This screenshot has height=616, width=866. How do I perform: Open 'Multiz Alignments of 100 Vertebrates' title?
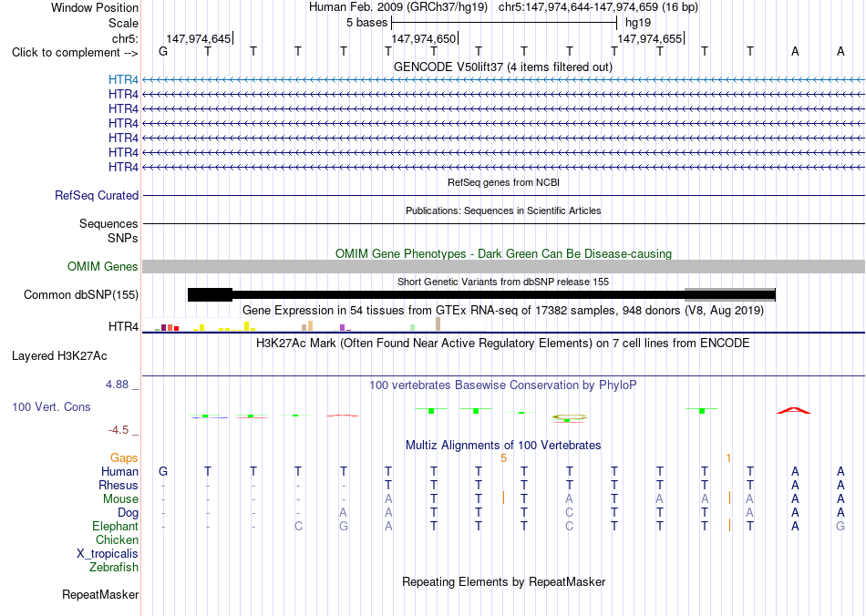tap(503, 445)
